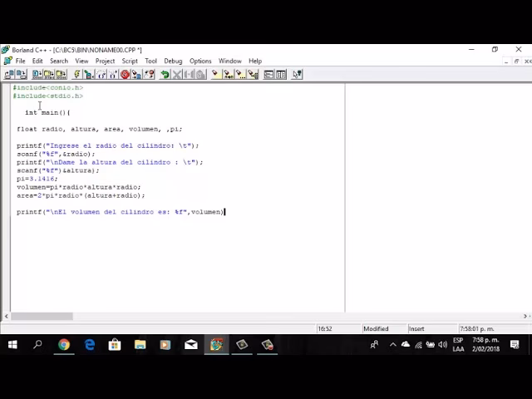Open the Mail app from the taskbar
This screenshot has height=399, width=532.
(191, 345)
